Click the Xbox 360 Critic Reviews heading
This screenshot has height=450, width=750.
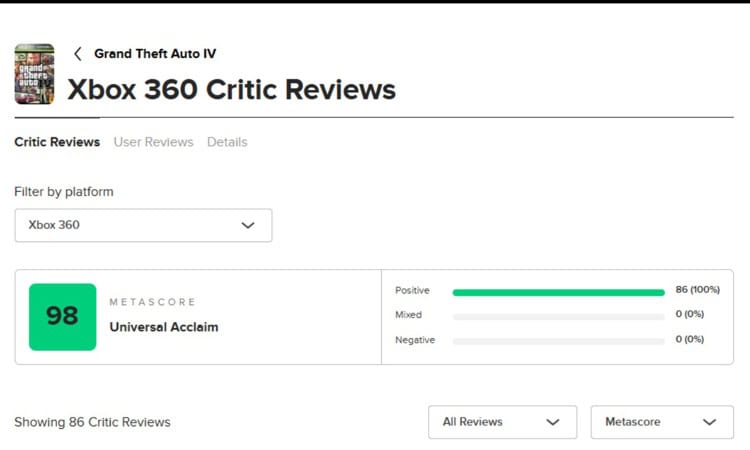click(x=232, y=89)
